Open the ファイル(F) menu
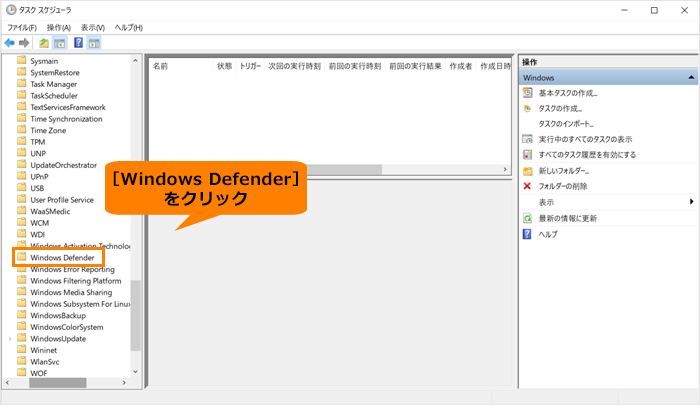Image resolution: width=700 pixels, height=405 pixels. [21, 28]
